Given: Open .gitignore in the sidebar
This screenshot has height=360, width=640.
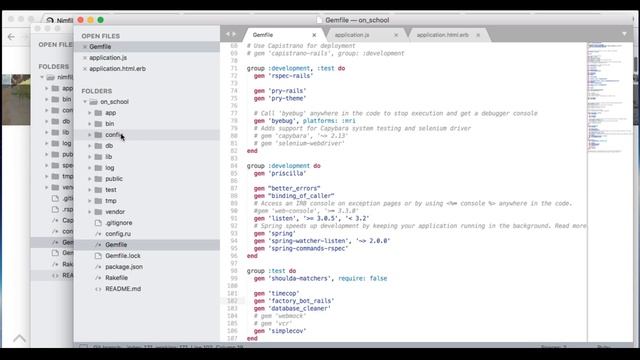Looking at the screenshot, I should coord(119,223).
